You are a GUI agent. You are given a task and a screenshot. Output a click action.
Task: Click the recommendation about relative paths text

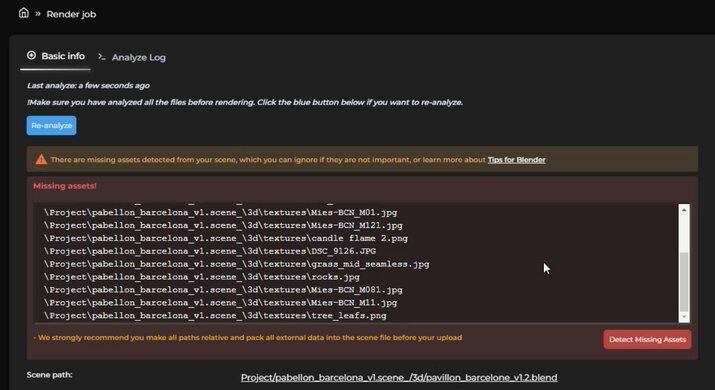[248, 338]
